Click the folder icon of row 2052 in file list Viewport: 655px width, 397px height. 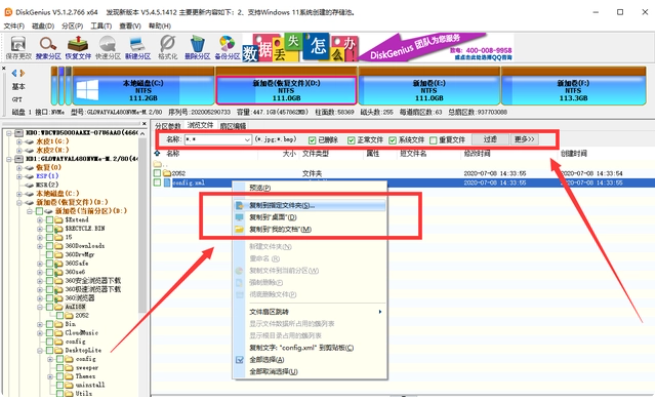(167, 173)
